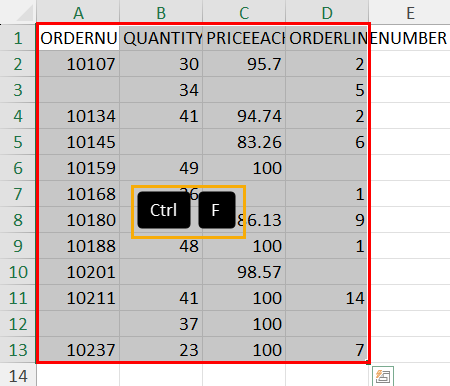Select row 2 header
This screenshot has height=386, width=450.
[x=18, y=64]
